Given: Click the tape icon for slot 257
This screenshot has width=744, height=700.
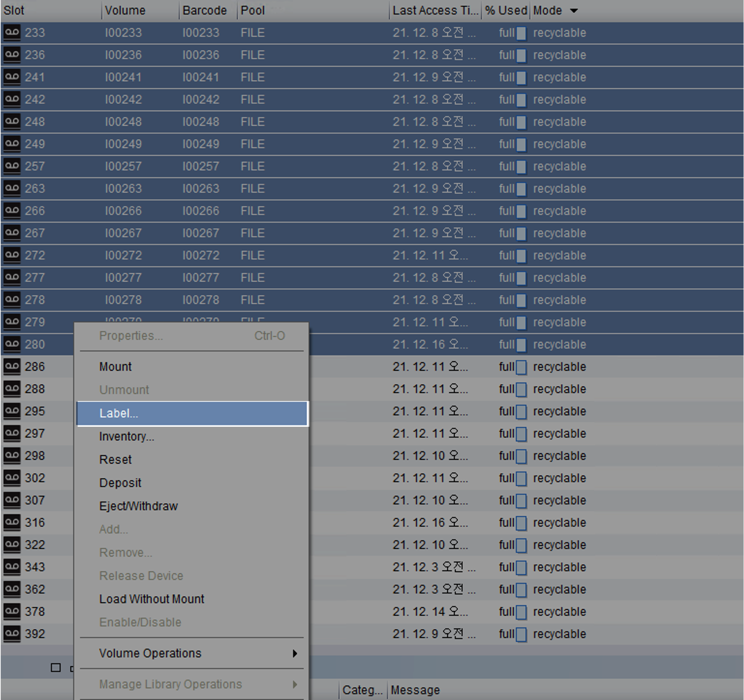Looking at the screenshot, I should click(12, 167).
